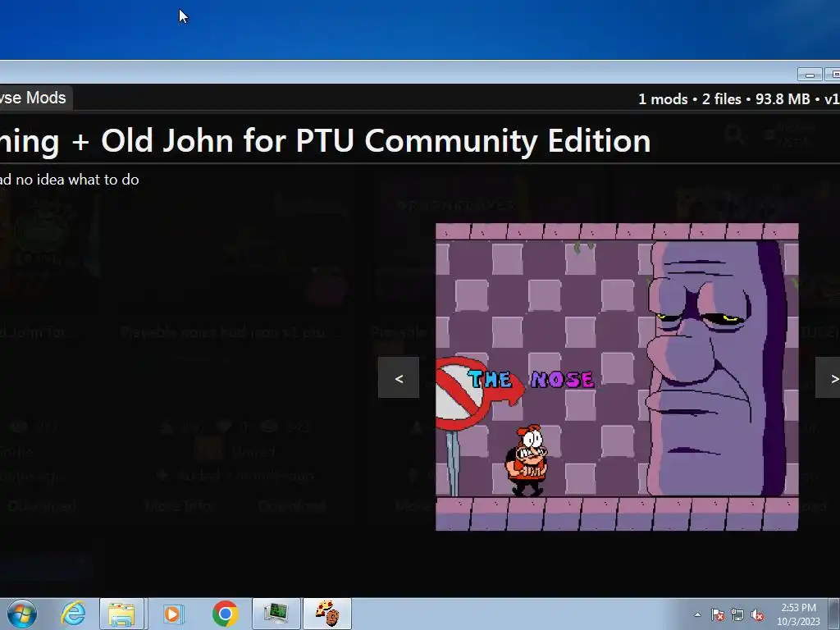Launch Google Chrome from the taskbar

(225, 614)
